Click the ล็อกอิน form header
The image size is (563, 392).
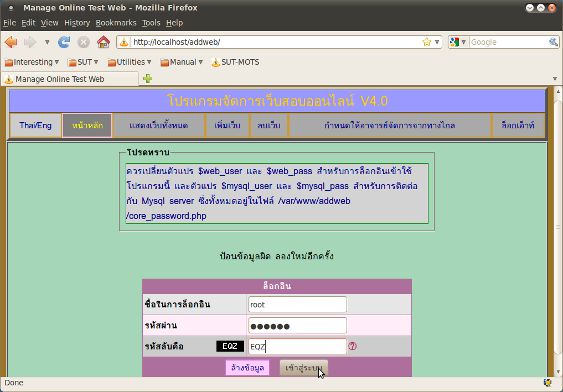(x=277, y=286)
